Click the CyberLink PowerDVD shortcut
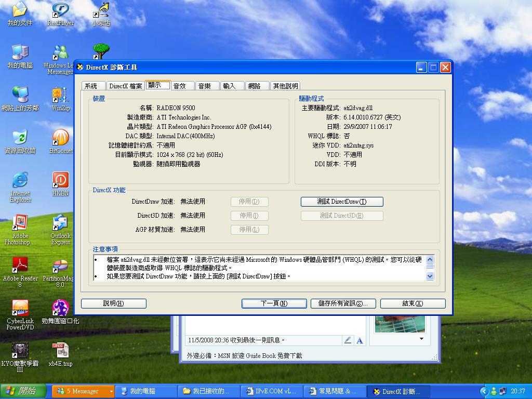This screenshot has width=532, height=399. pos(20,308)
